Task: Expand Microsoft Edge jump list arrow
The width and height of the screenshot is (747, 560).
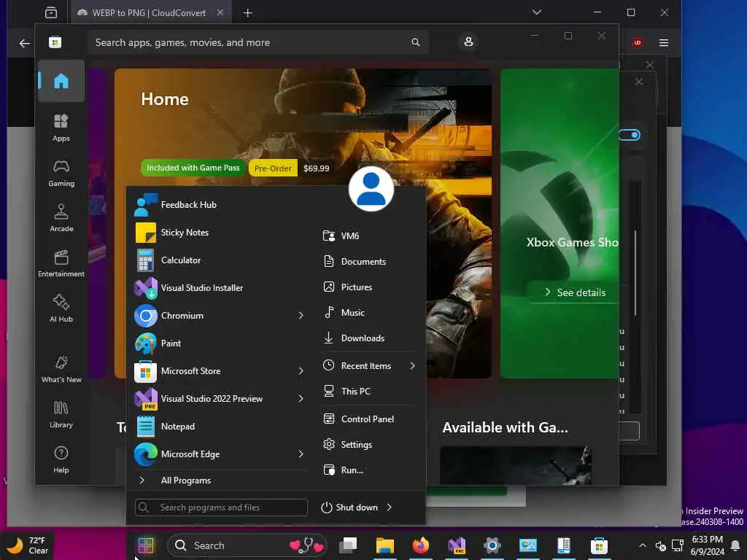Action: [x=301, y=454]
